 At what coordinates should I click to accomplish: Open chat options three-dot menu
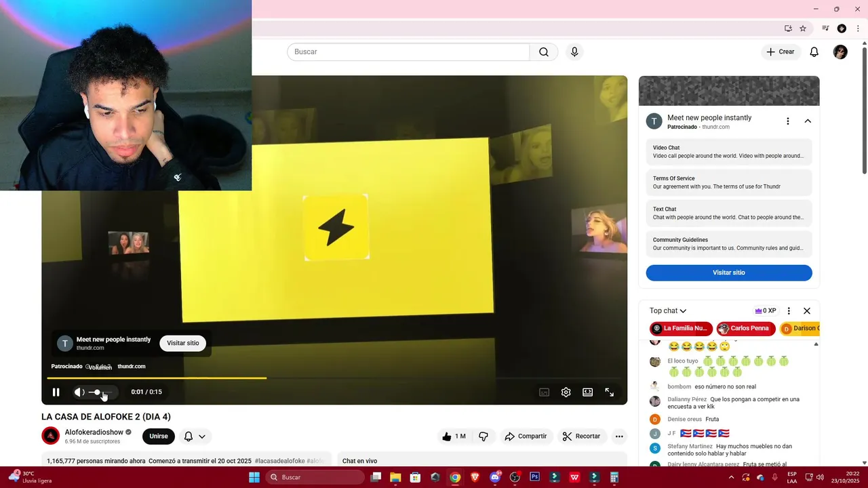pos(789,311)
